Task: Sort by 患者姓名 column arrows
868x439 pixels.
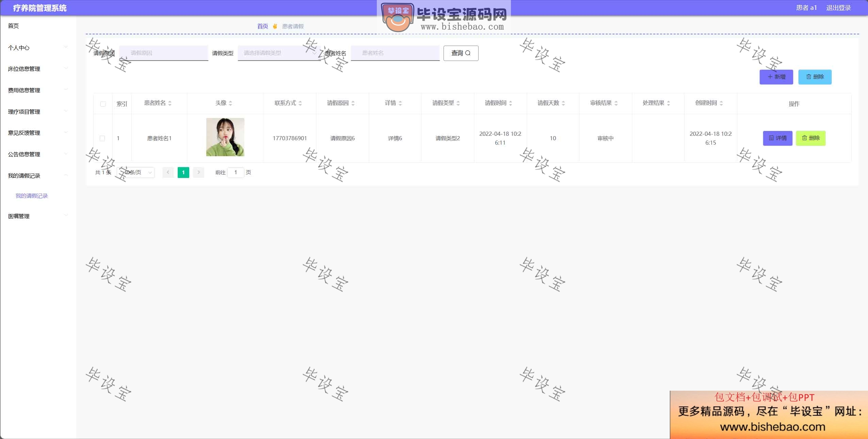Action: pyautogui.click(x=170, y=103)
